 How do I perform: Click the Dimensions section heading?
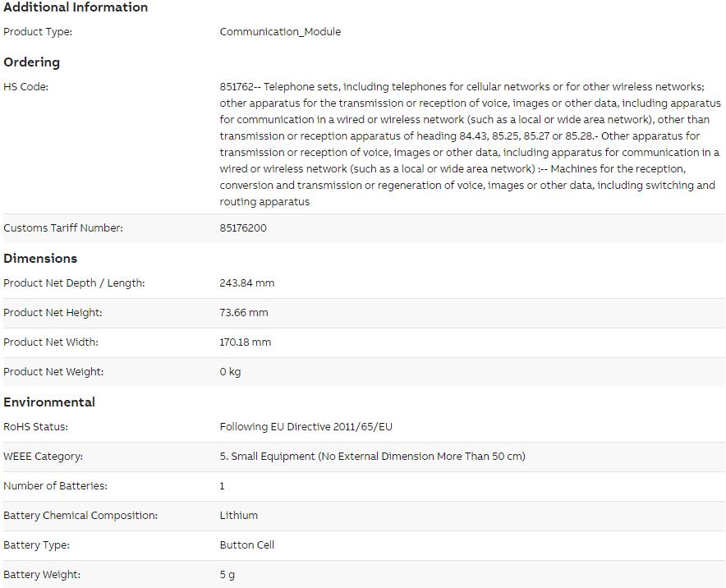[40, 259]
